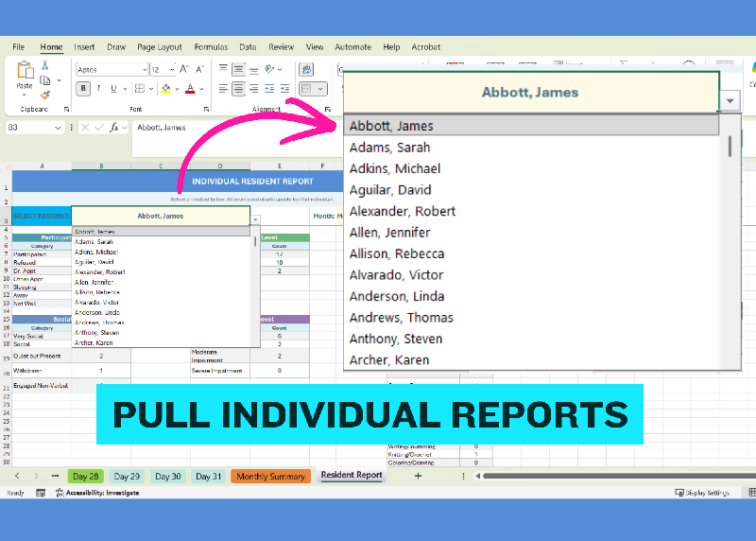This screenshot has height=541, width=756.
Task: Switch to the Acrobat ribbon tab
Action: tap(426, 46)
